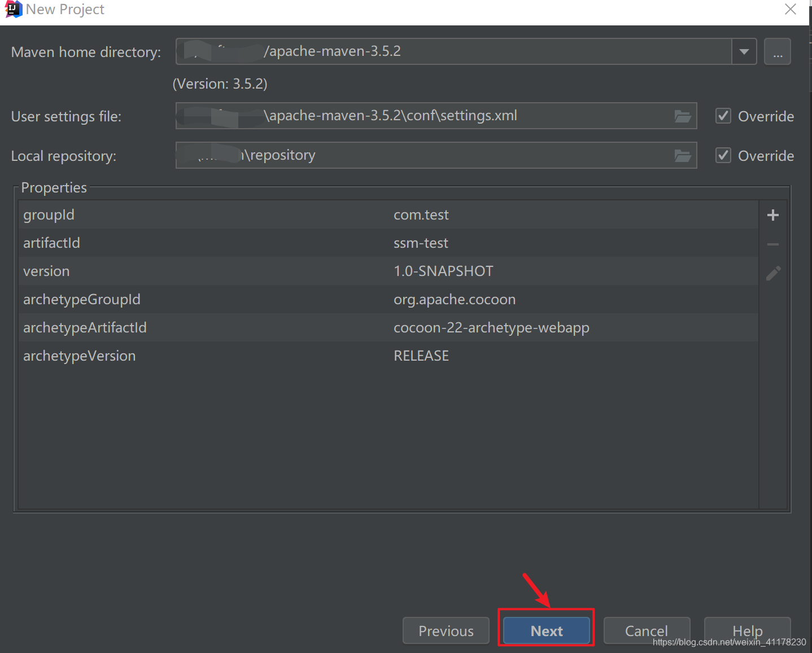This screenshot has height=653, width=812.
Task: Open Help for this dialog
Action: [x=747, y=631]
